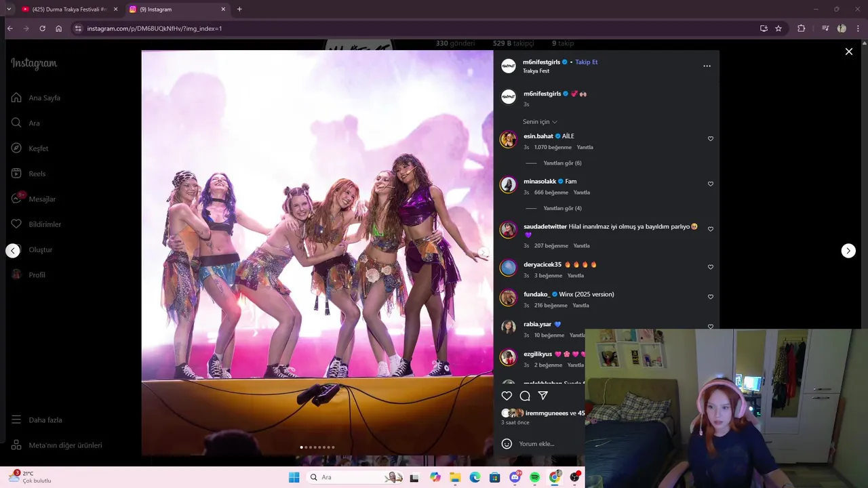Open the Trakya Fest location link

(x=536, y=71)
